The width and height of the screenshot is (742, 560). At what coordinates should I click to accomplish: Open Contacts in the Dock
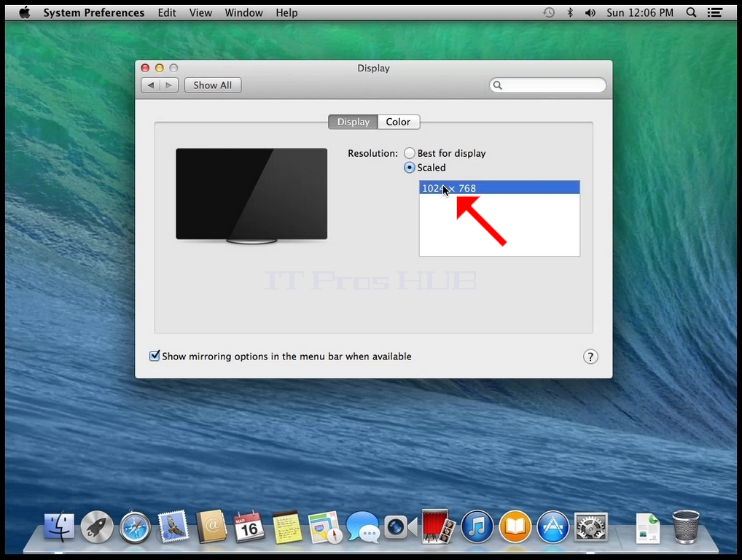click(x=211, y=526)
